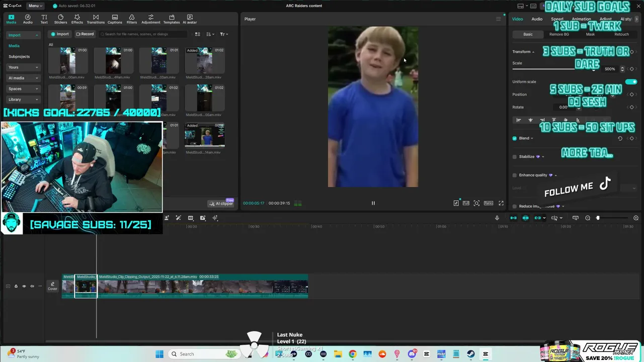The width and height of the screenshot is (644, 362).
Task: Expand the Spaces sidebar section
Action: point(23,88)
